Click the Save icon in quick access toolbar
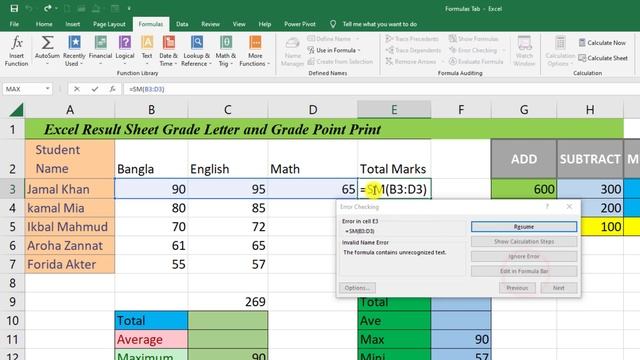The height and width of the screenshot is (360, 640). (x=14, y=8)
